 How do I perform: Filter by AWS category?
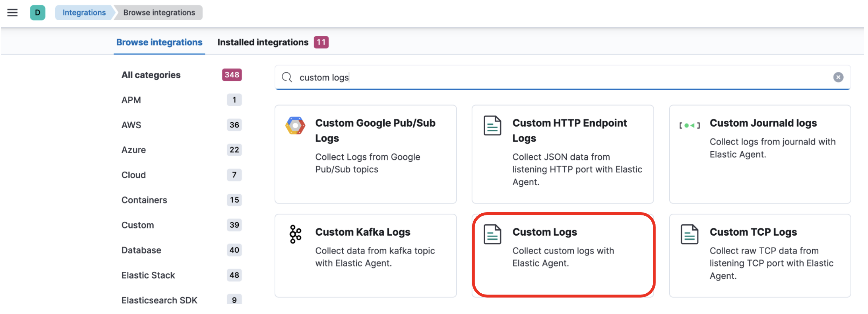[x=131, y=125]
